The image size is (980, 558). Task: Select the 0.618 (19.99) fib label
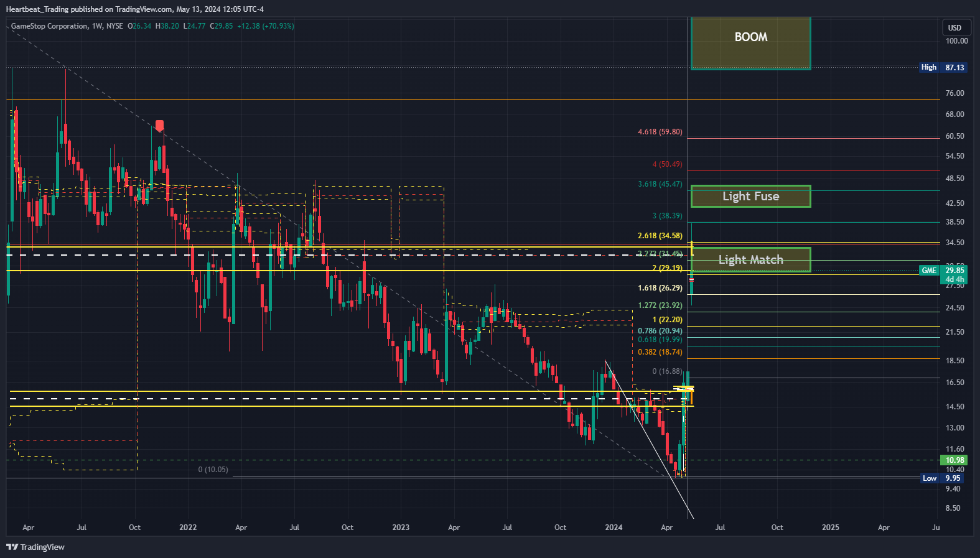point(660,340)
